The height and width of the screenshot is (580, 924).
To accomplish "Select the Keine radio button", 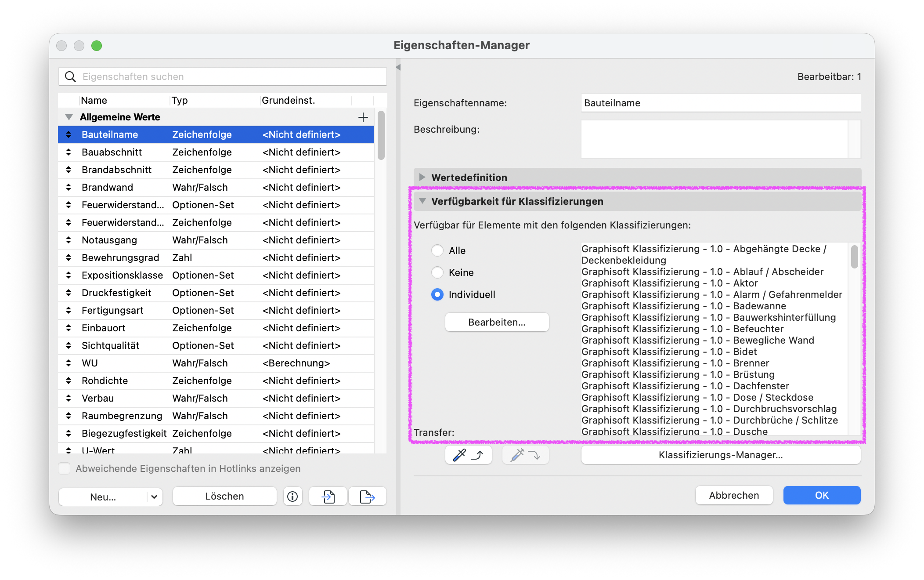I will pyautogui.click(x=437, y=272).
